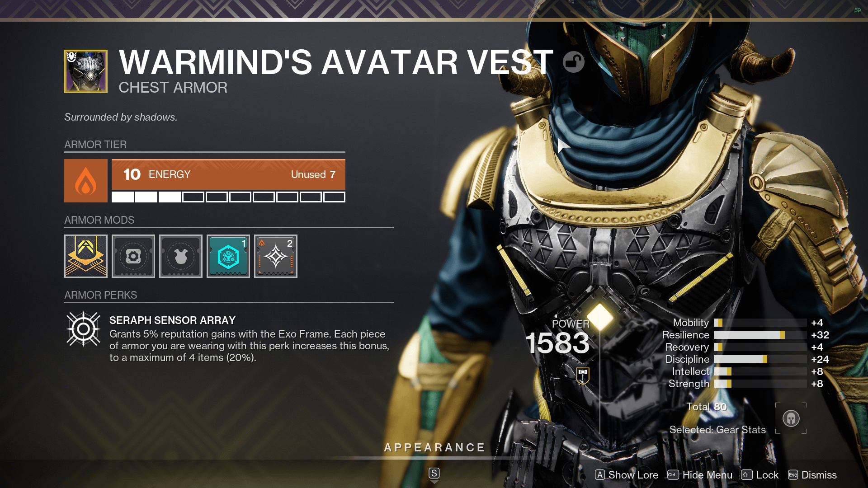Select the first armor mod socket
The image size is (868, 488).
[85, 256]
